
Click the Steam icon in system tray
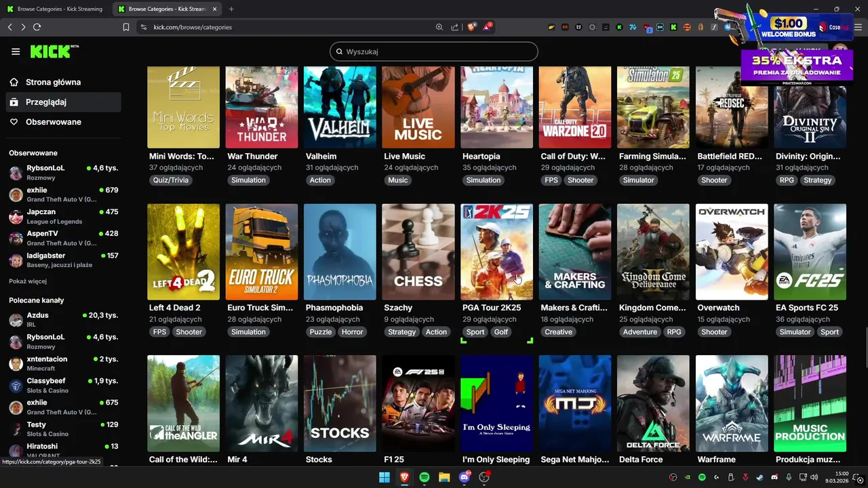pos(759,477)
